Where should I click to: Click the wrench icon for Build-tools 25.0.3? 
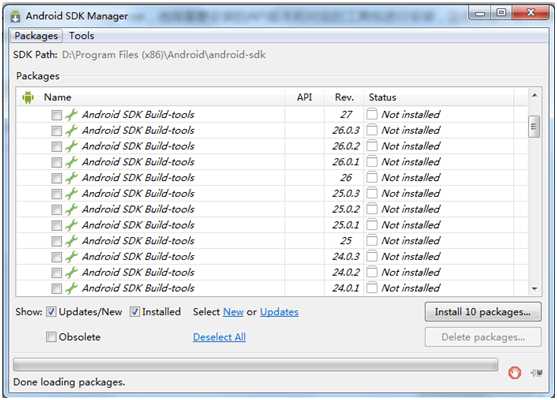(71, 194)
